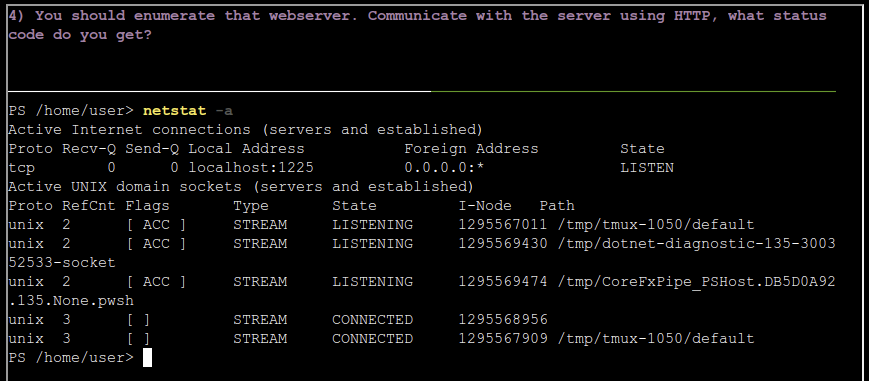The image size is (869, 381).
Task: Click the 'LISTEN' state of tcp row
Action: pos(647,167)
